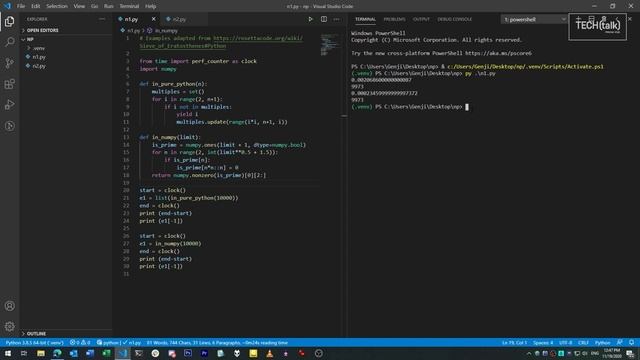Click the Activate.ps1 path in the terminal

525,67
